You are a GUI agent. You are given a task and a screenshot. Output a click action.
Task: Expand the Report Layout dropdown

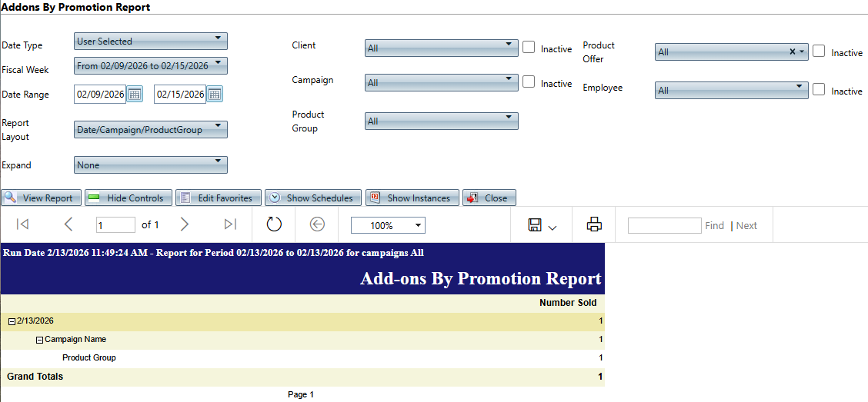(x=151, y=129)
